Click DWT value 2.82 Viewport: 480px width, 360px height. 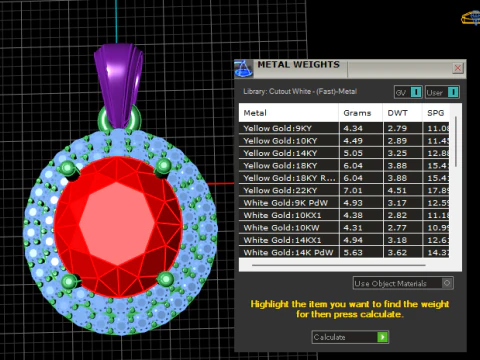pyautogui.click(x=397, y=215)
